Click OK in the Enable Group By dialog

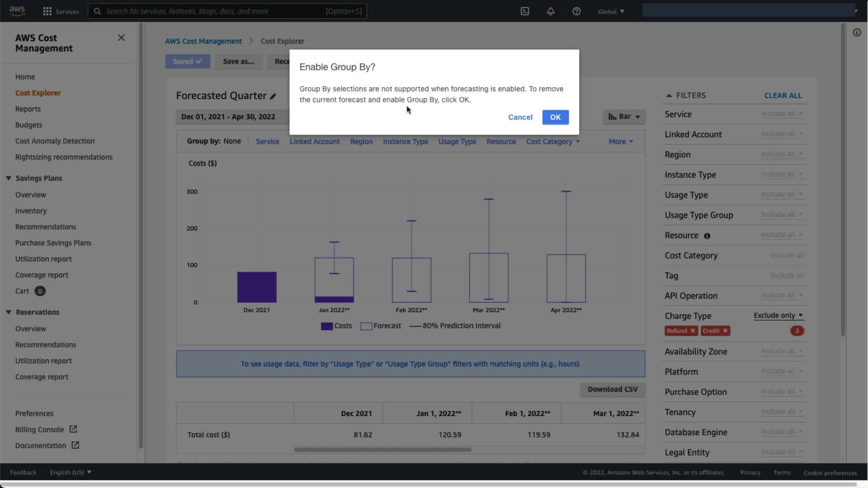coord(555,117)
